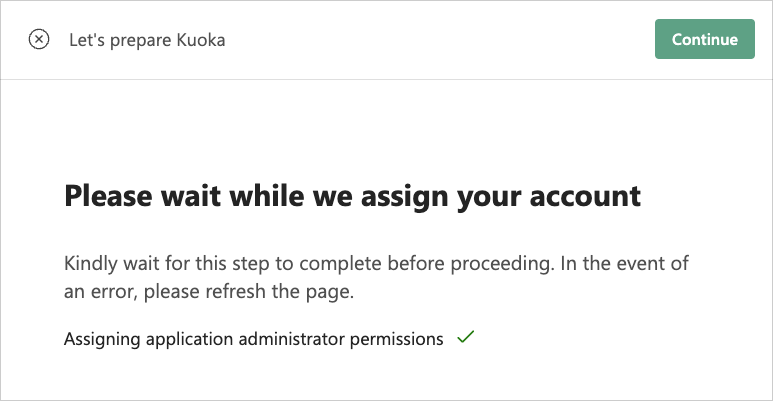The width and height of the screenshot is (773, 401).
Task: Click the word "application" in the status line
Action: click(x=187, y=339)
